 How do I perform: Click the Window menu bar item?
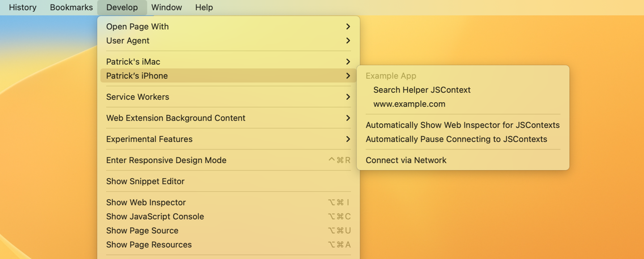pos(166,8)
